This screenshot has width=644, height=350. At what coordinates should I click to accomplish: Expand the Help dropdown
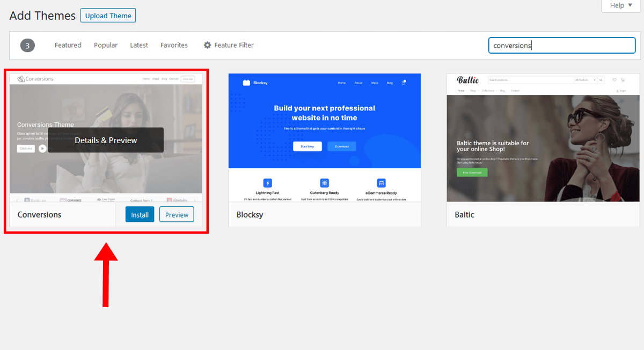pos(621,5)
